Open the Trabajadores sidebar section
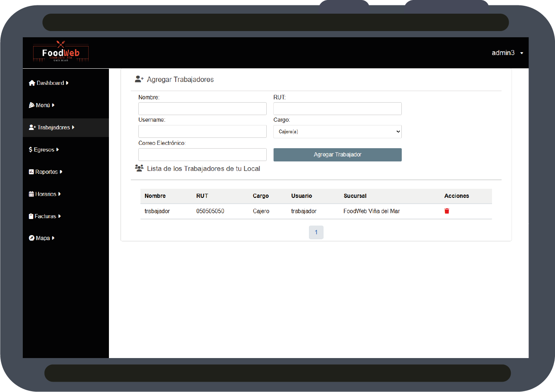 point(53,127)
